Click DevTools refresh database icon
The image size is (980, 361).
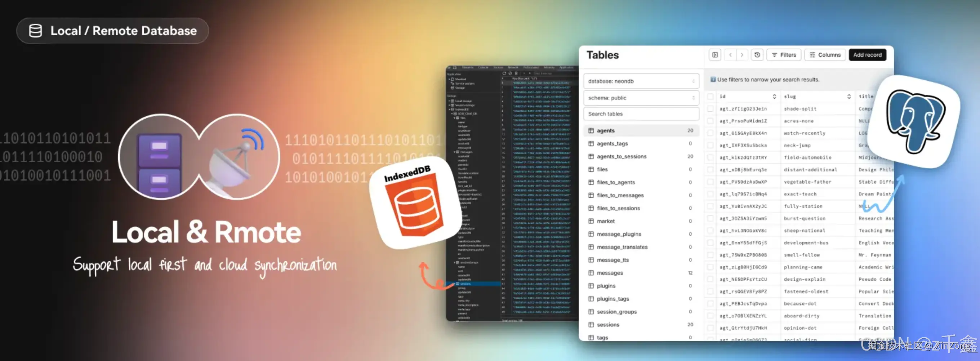(504, 73)
